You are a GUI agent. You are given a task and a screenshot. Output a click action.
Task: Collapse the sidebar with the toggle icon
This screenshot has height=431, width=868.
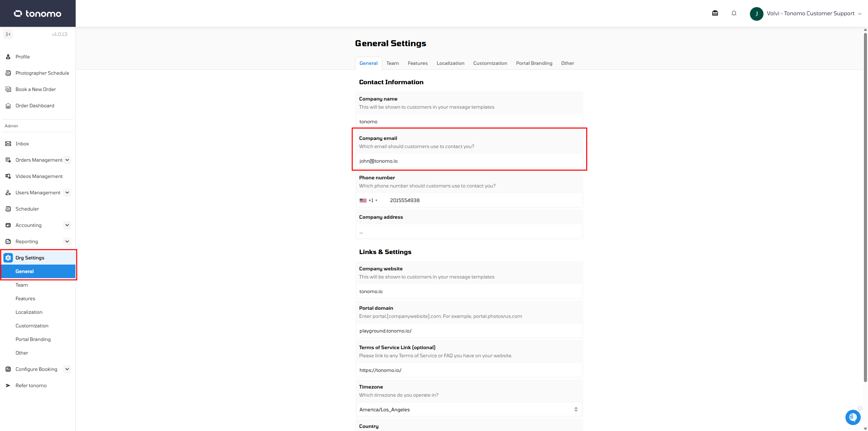tap(8, 34)
